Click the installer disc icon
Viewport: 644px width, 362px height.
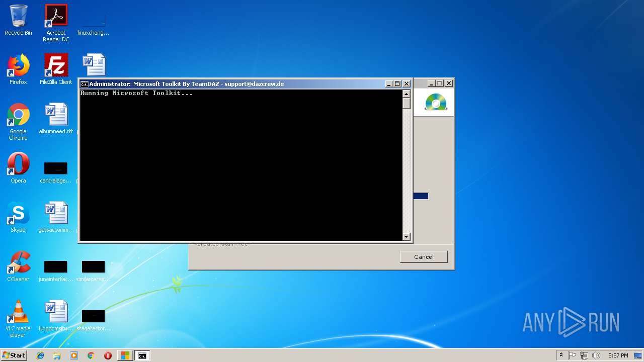(x=436, y=102)
